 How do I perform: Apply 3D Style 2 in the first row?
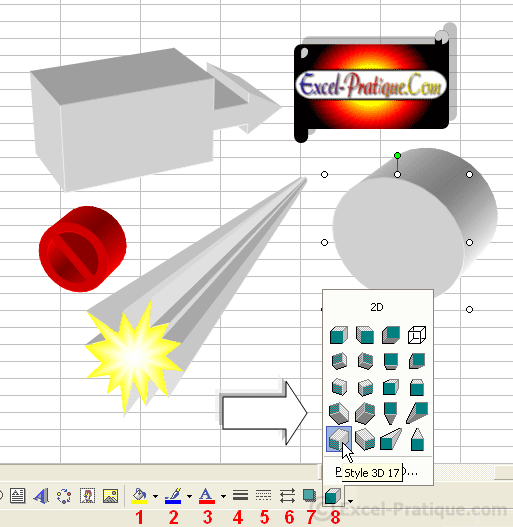[x=365, y=335]
